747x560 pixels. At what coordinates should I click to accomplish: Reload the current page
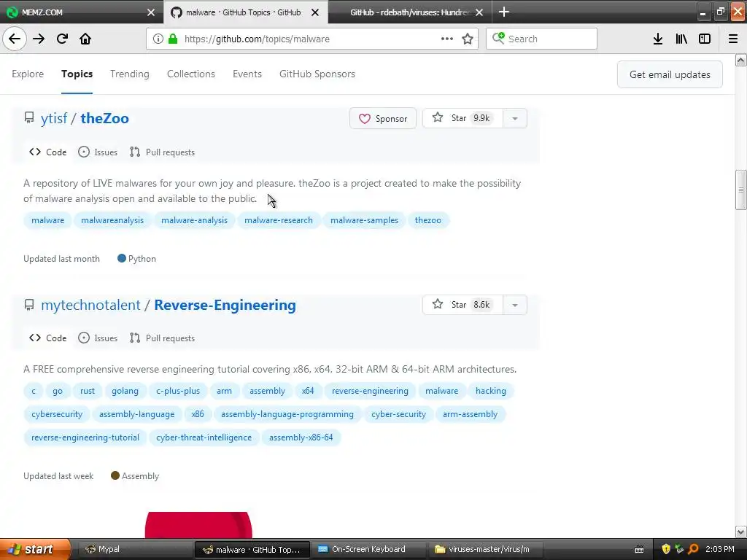[x=62, y=39]
